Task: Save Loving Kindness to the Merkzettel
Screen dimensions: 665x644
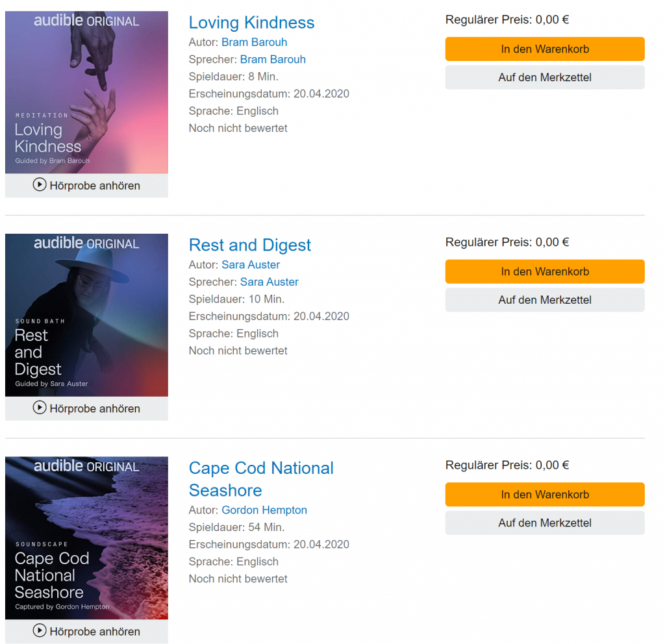Action: (545, 77)
